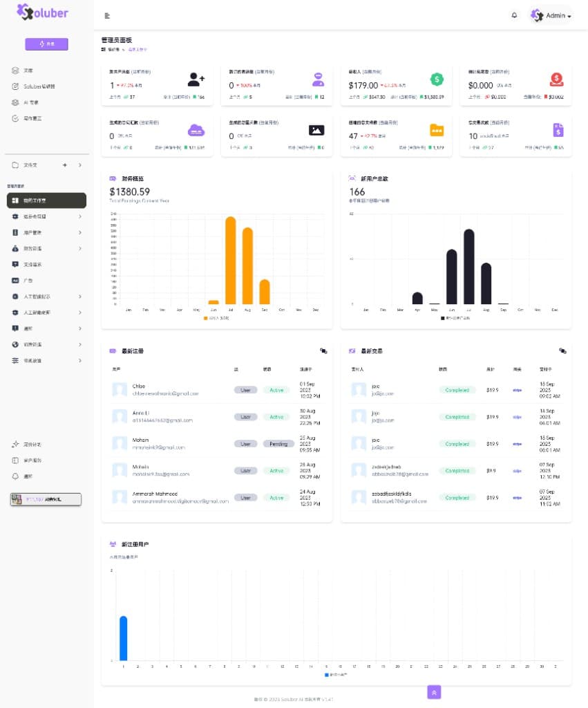Open the chat bubble support requests item
Viewport: 588px width, 708px height.
click(x=27, y=265)
